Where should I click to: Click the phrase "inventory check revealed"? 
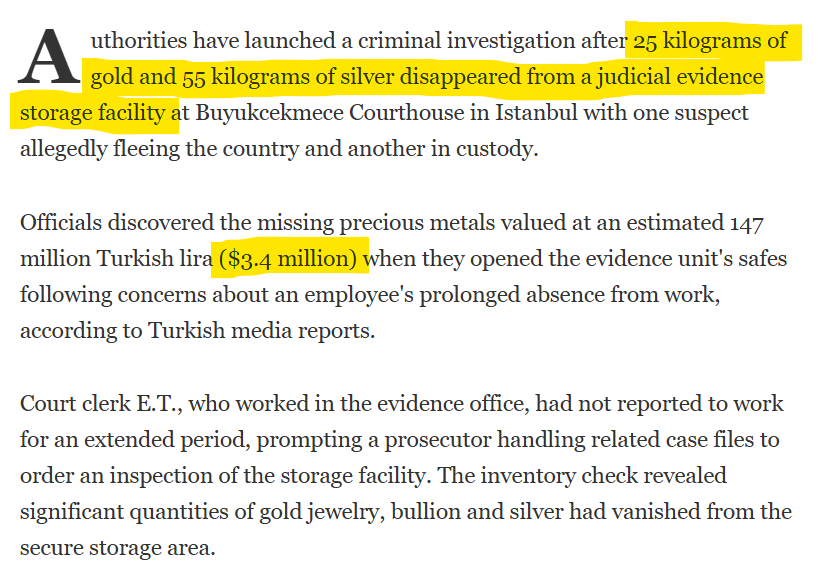coord(612,476)
